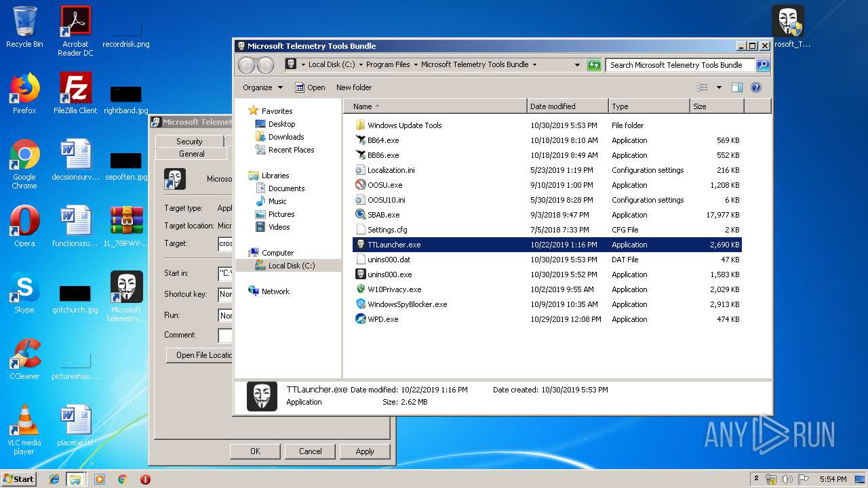Click the Explorer back navigation button

[x=247, y=65]
